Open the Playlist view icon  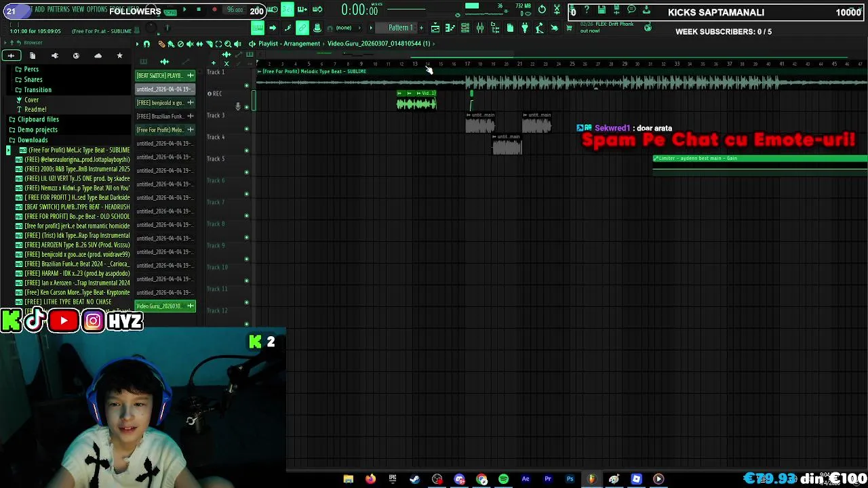pyautogui.click(x=435, y=28)
